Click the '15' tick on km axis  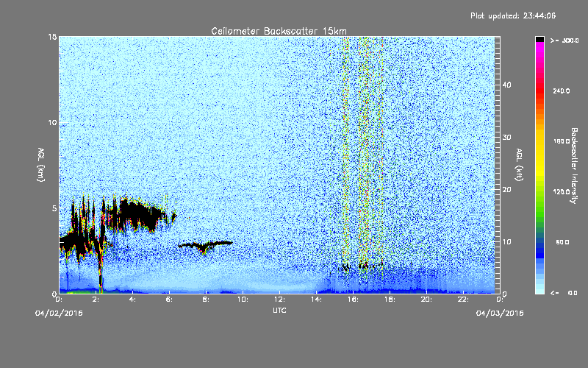pos(52,37)
